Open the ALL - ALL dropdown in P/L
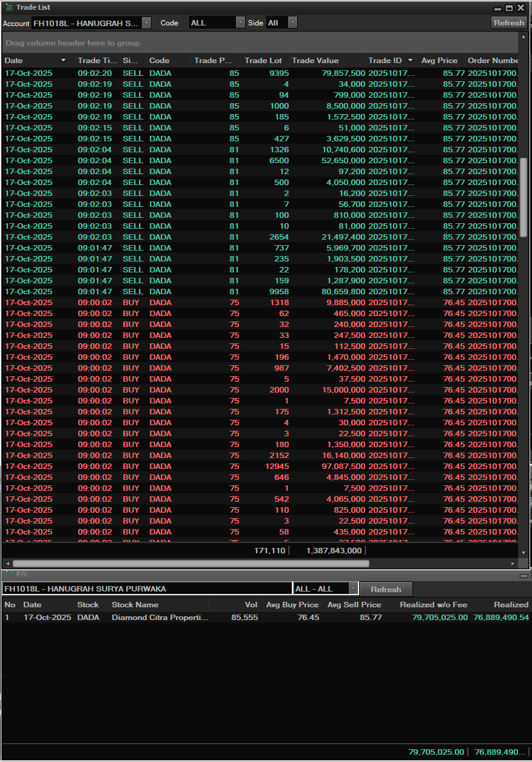Viewport: 532px width, 762px height. point(353,589)
